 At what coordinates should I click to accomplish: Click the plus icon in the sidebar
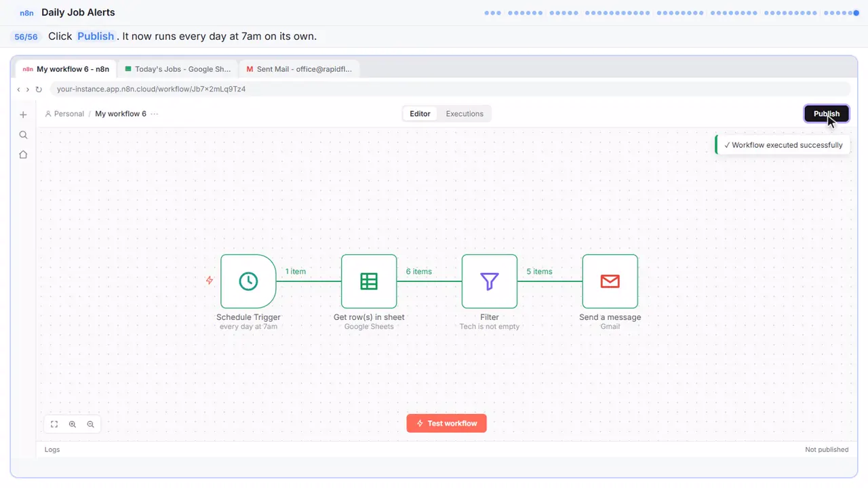(23, 115)
